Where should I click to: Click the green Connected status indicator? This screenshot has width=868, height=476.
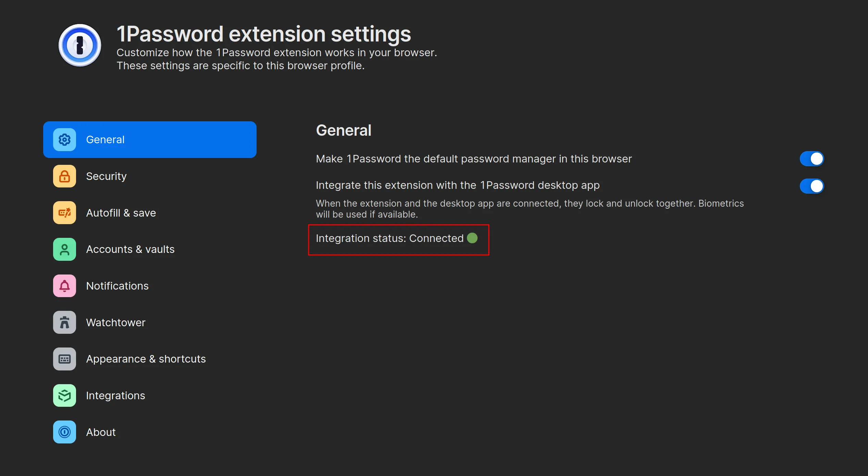pyautogui.click(x=472, y=238)
